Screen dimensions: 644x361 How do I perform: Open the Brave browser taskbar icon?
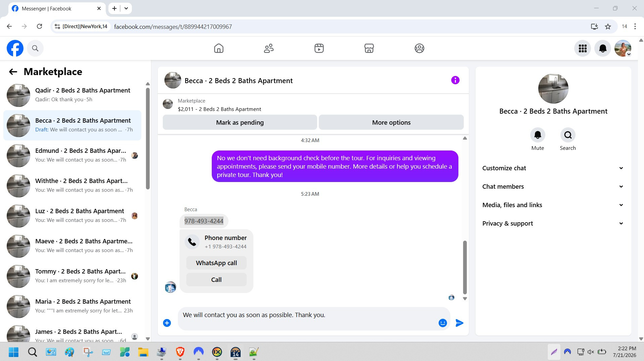(x=180, y=352)
